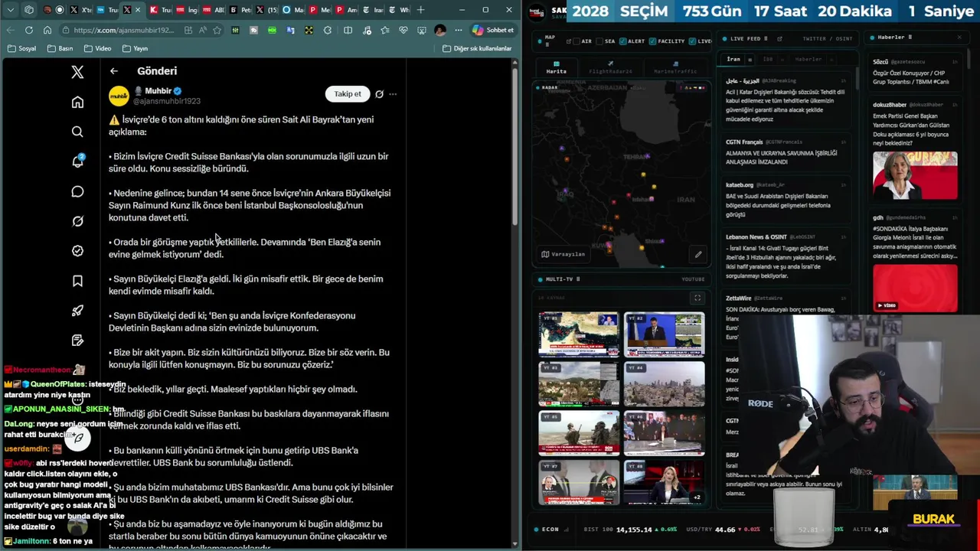The image size is (980, 551).
Task: Open the YT 02 video thumbnail
Action: tap(664, 334)
